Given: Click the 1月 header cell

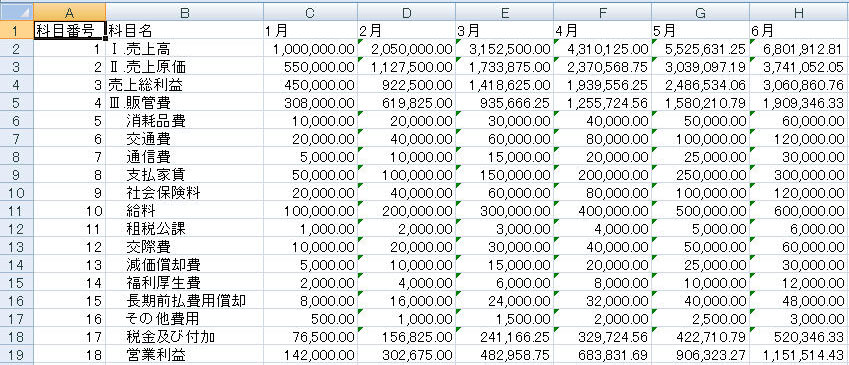Looking at the screenshot, I should click(310, 30).
